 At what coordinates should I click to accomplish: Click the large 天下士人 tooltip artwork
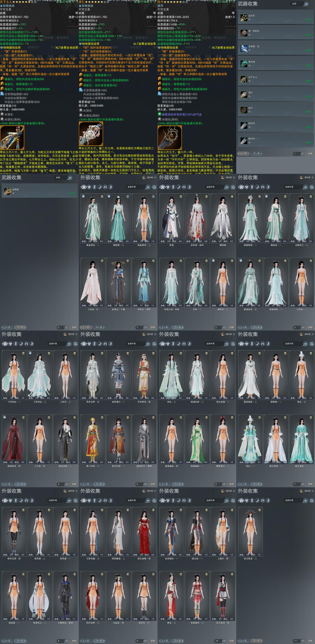[12, 138]
